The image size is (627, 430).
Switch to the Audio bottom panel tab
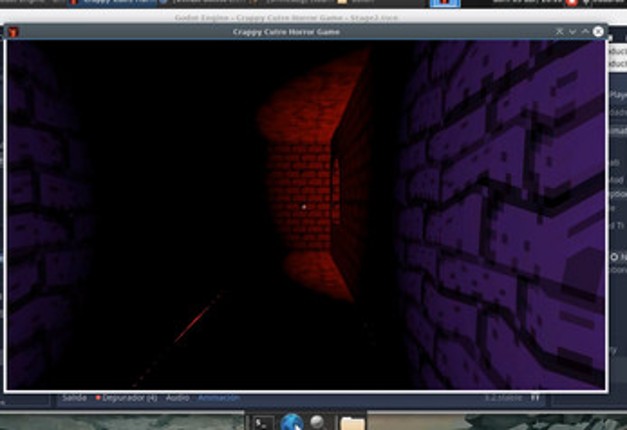coord(178,398)
